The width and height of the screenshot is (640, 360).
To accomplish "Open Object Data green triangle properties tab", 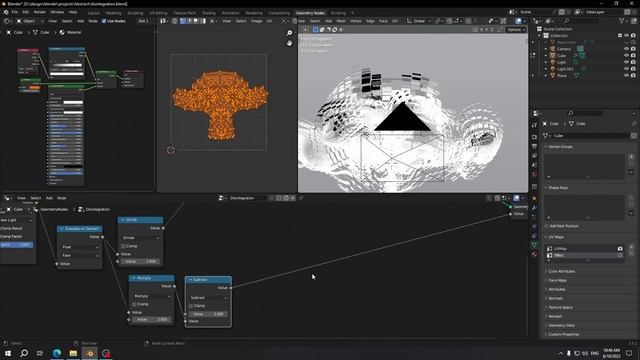I will [534, 244].
